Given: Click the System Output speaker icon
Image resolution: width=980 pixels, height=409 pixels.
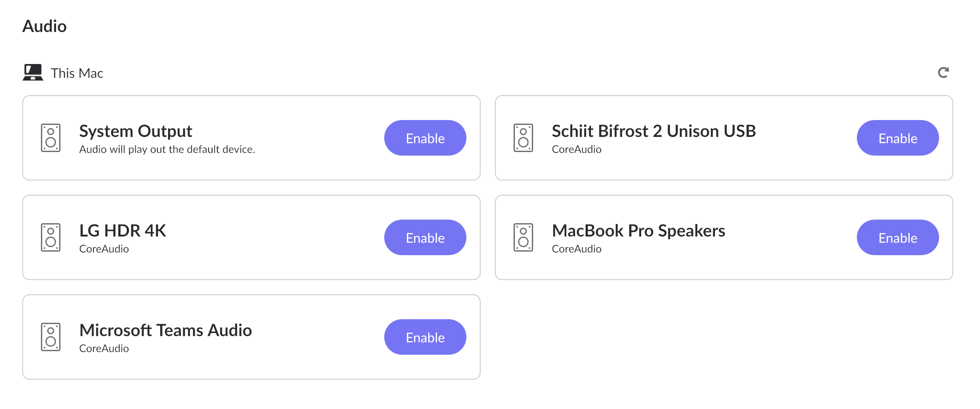Looking at the screenshot, I should pyautogui.click(x=51, y=138).
